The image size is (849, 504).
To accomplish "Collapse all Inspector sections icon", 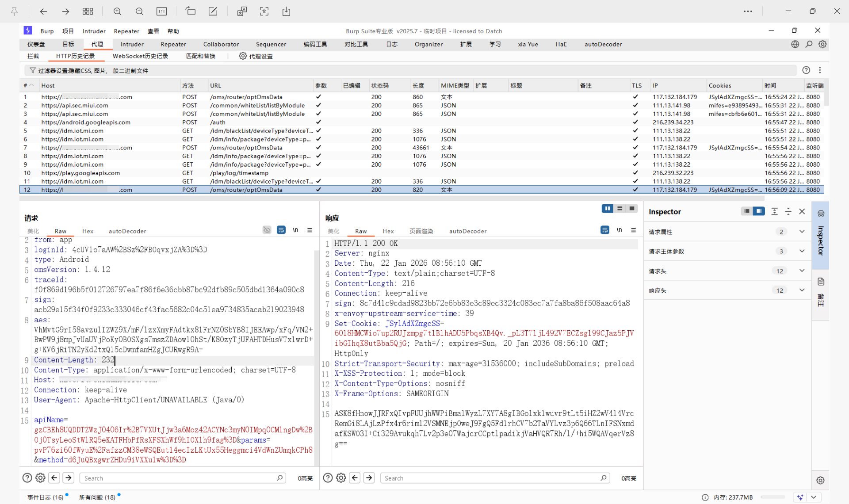I will (x=788, y=211).
